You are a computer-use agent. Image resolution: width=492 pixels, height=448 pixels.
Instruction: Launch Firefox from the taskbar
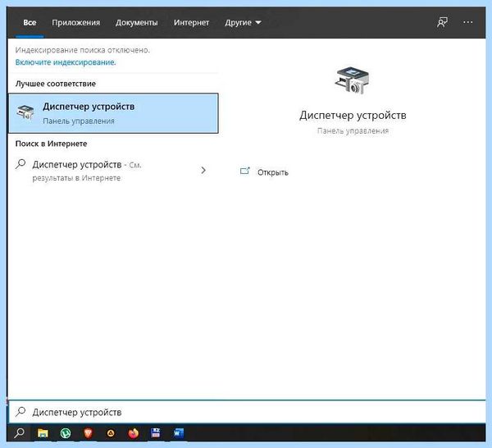pos(134,433)
